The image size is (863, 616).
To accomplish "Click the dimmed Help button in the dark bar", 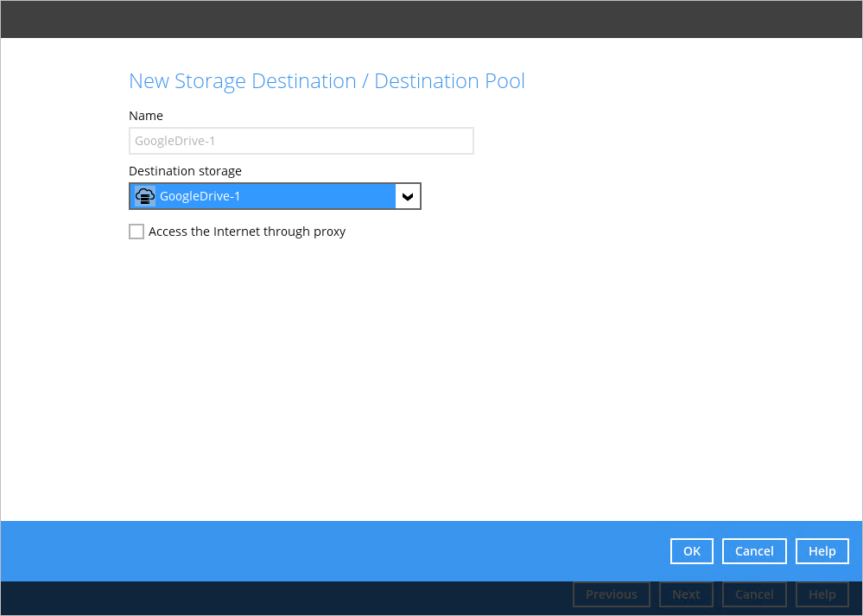I will point(822,594).
